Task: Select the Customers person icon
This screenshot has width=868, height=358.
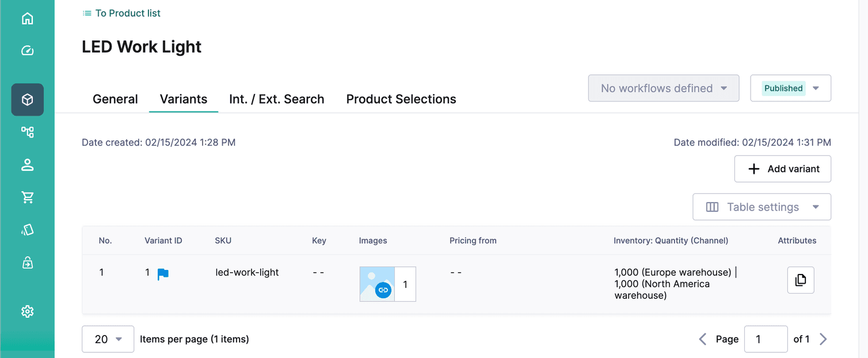Action: point(27,165)
